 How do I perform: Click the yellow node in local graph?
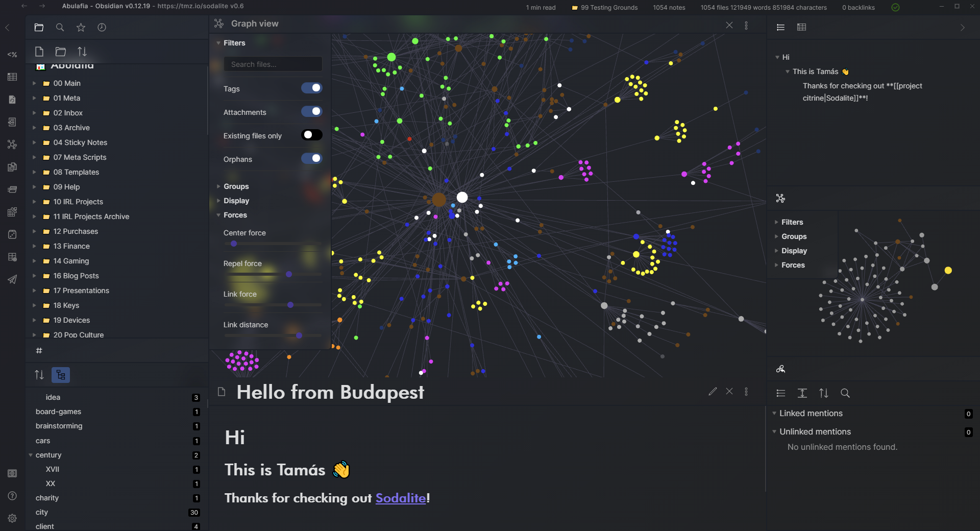point(948,271)
